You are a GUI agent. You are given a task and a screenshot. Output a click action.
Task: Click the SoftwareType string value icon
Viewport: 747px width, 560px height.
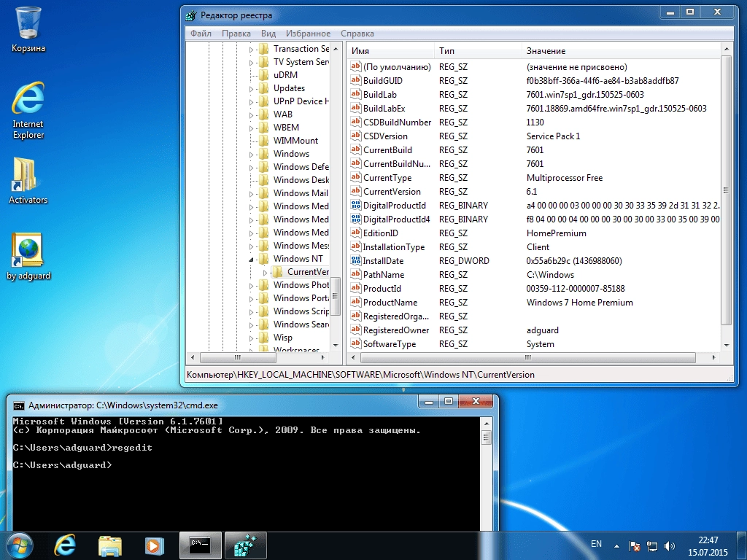click(x=356, y=343)
